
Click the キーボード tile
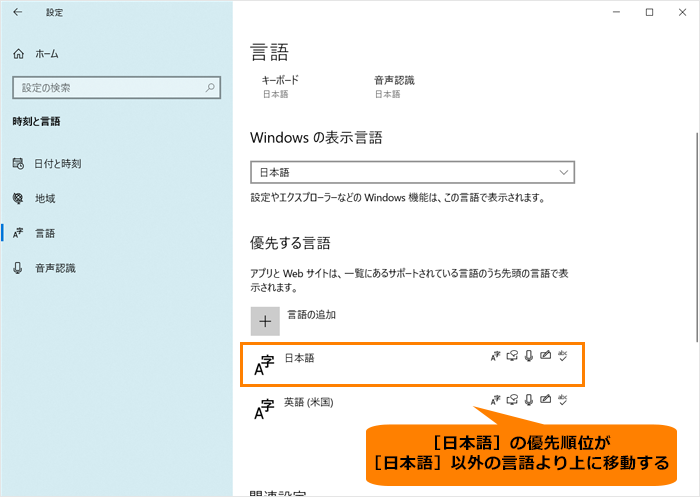[x=280, y=87]
